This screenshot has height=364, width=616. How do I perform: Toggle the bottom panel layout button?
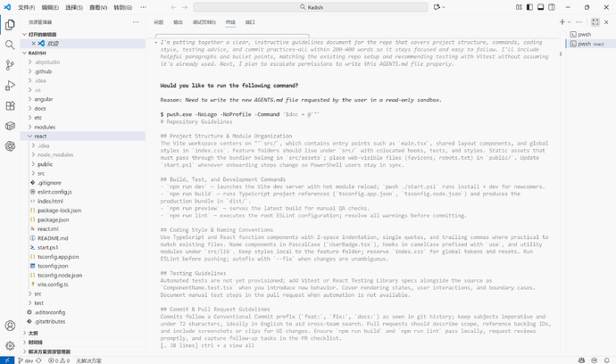tap(542, 7)
